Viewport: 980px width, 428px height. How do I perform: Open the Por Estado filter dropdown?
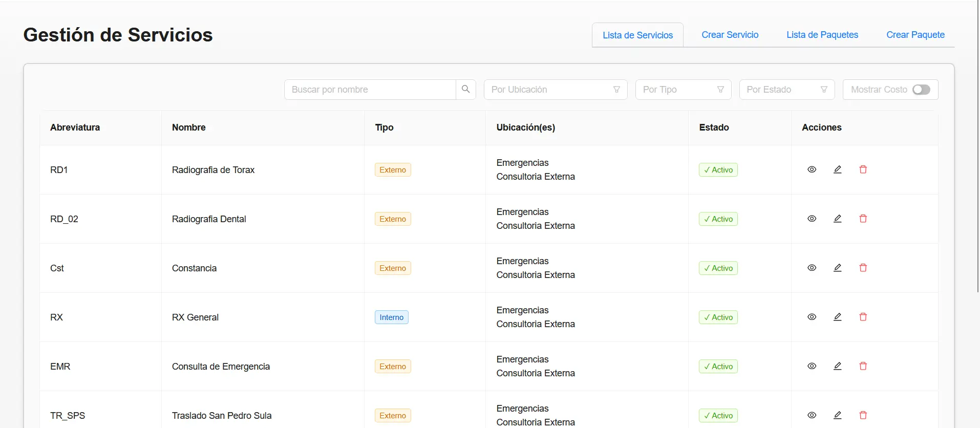pyautogui.click(x=786, y=90)
